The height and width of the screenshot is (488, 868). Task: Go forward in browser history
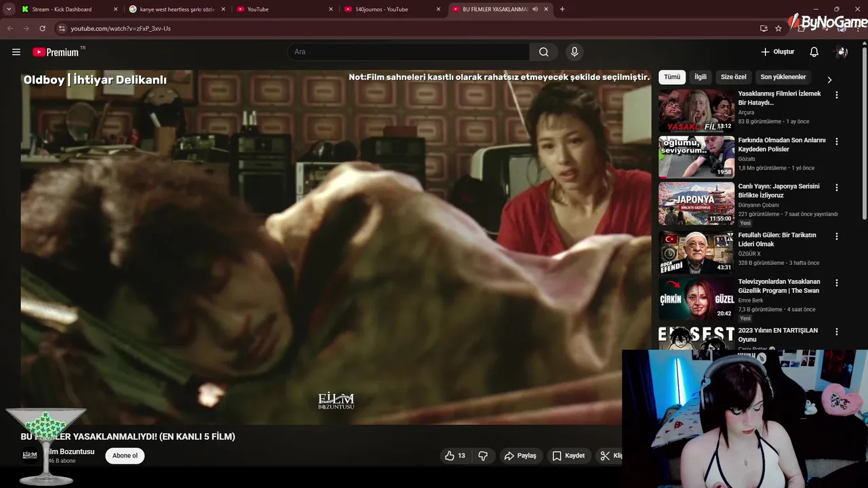coord(26,28)
